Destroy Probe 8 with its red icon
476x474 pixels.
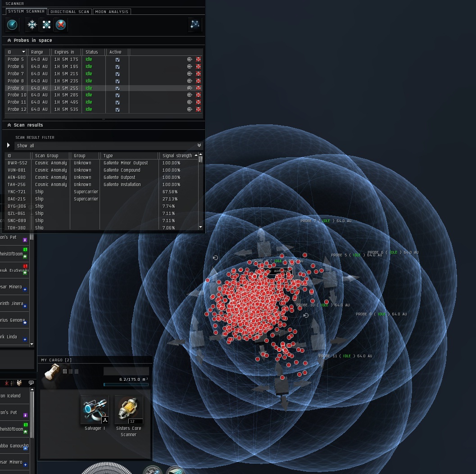pos(198,81)
